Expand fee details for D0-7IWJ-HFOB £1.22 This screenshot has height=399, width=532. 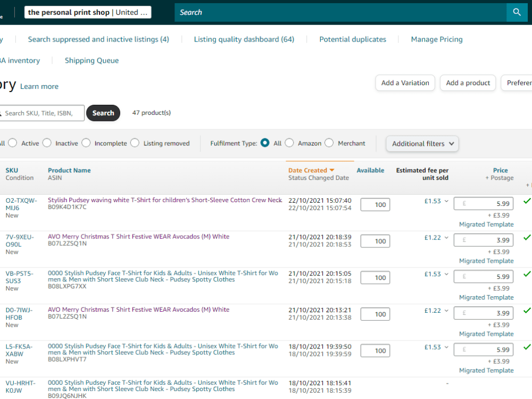(x=446, y=311)
